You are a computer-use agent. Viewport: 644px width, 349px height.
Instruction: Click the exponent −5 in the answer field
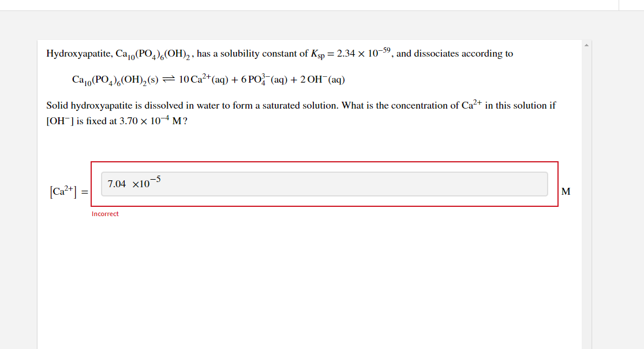coord(156,180)
